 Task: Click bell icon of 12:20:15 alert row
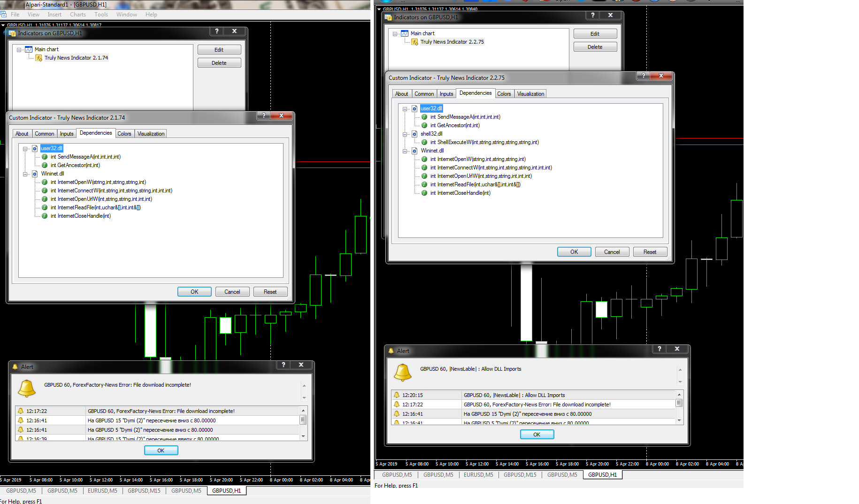[x=397, y=395]
